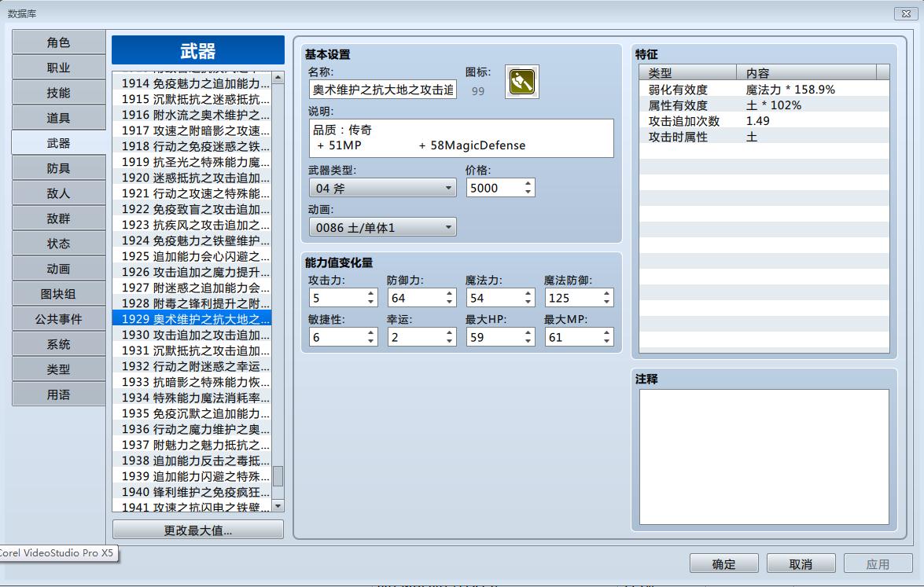Viewport: 924px width, 587px height.
Task: Confirm with the 确定 button
Action: [x=723, y=564]
